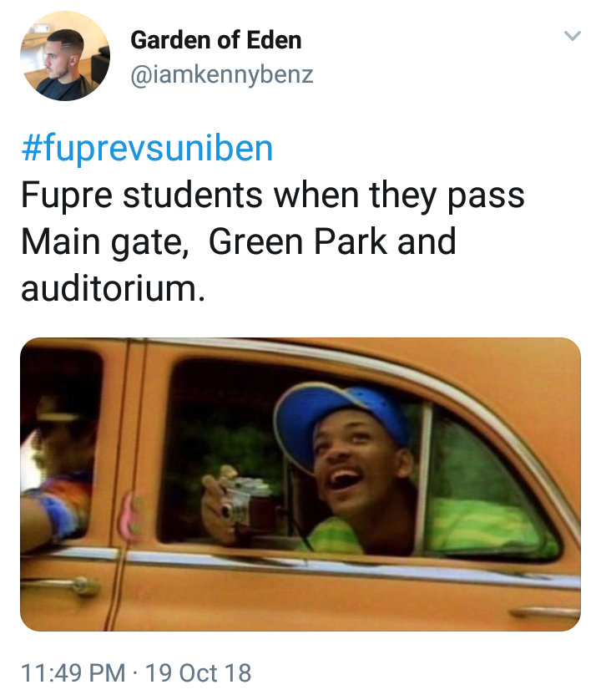Open the Garden of Eden profile avatar
601x700 pixels.
65,56
